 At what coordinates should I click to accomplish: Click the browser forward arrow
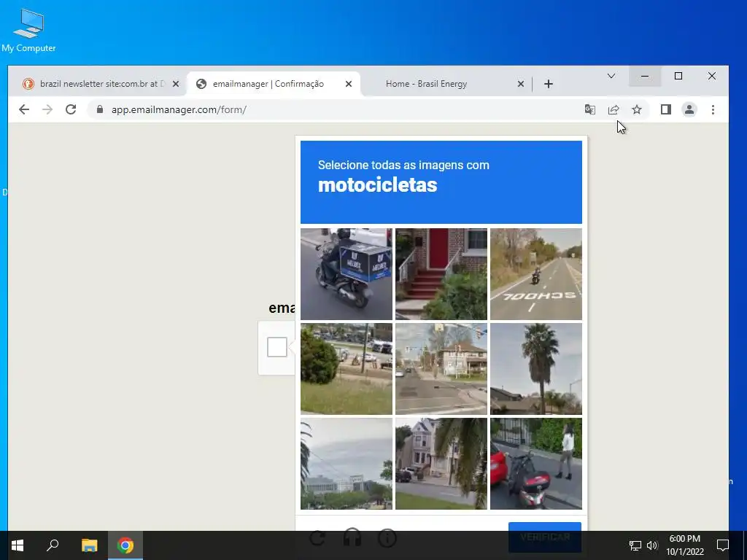pos(47,109)
